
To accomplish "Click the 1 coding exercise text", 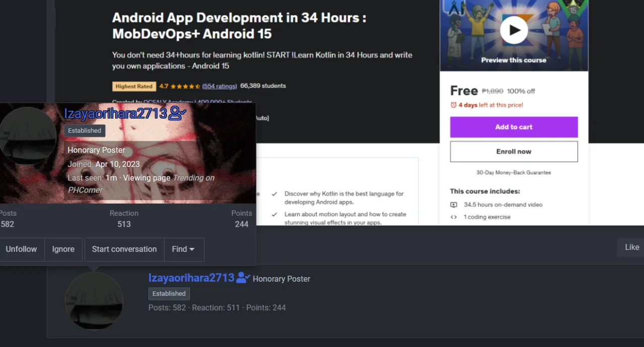I will pyautogui.click(x=487, y=217).
